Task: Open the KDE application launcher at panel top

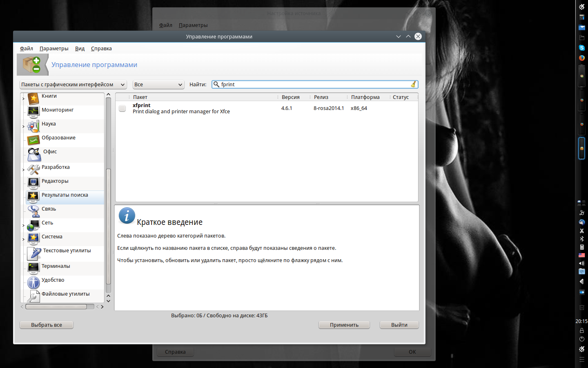Action: 582,7
